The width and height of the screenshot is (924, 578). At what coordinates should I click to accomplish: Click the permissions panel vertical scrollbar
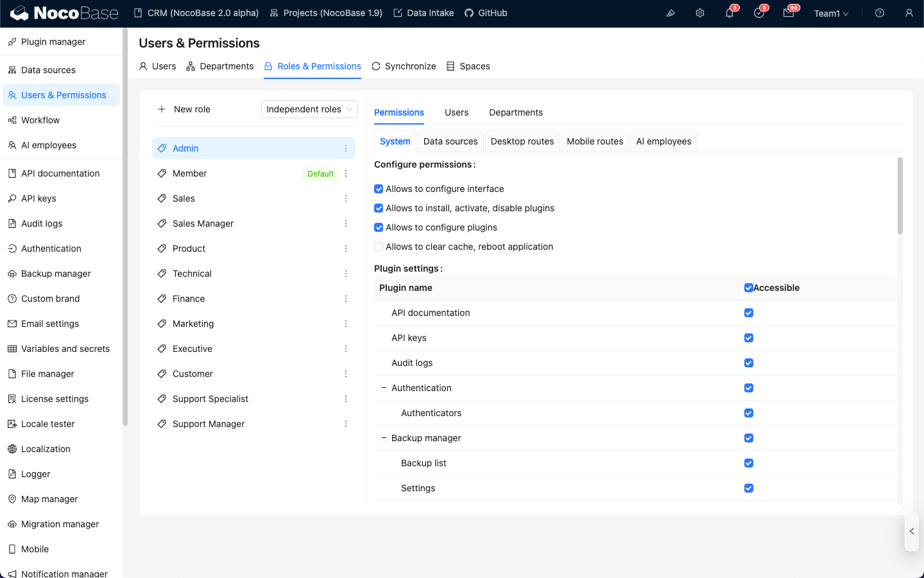(900, 197)
